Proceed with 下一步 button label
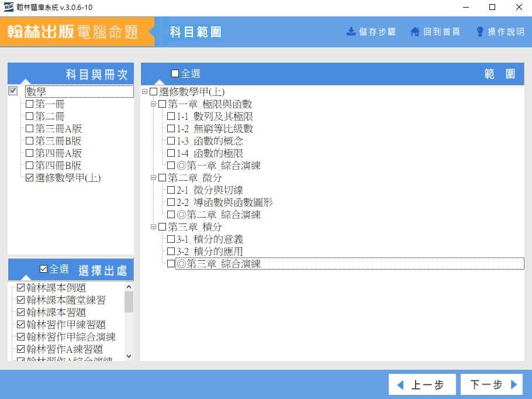 click(x=486, y=385)
